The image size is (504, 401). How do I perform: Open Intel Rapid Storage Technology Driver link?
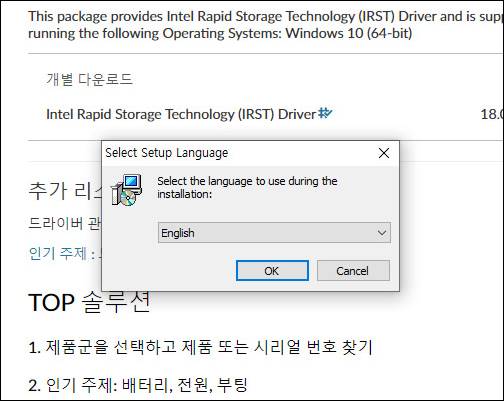[x=181, y=114]
